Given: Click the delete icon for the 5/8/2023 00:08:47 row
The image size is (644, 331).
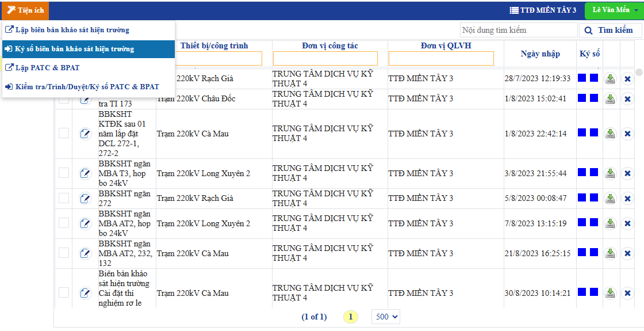Looking at the screenshot, I should pos(627,199).
